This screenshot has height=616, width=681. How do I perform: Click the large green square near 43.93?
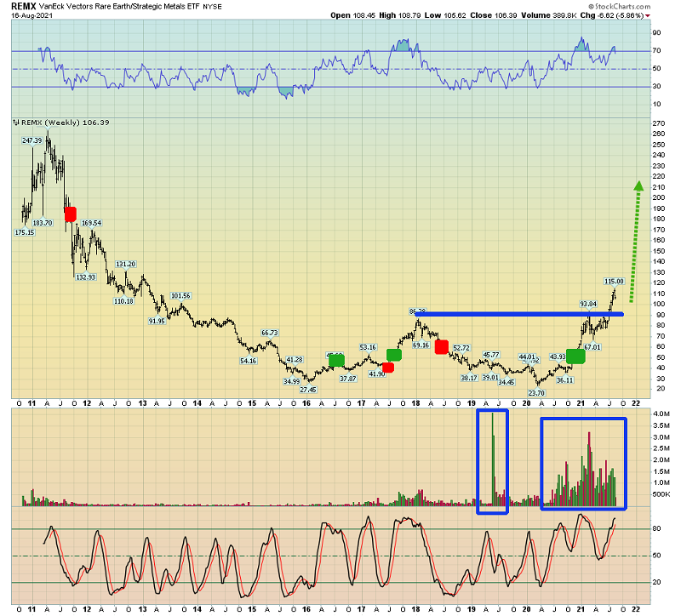(576, 356)
